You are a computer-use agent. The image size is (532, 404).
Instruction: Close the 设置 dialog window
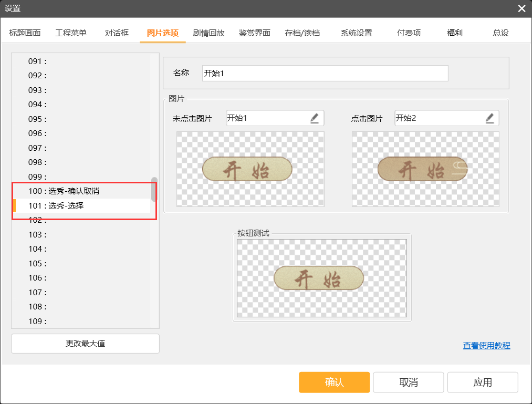click(x=521, y=8)
